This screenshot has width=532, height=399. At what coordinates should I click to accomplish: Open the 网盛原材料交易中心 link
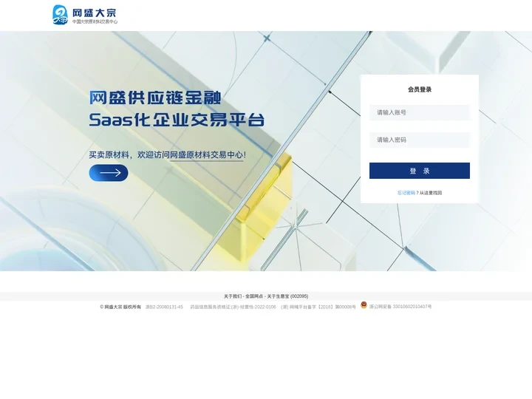[207, 155]
